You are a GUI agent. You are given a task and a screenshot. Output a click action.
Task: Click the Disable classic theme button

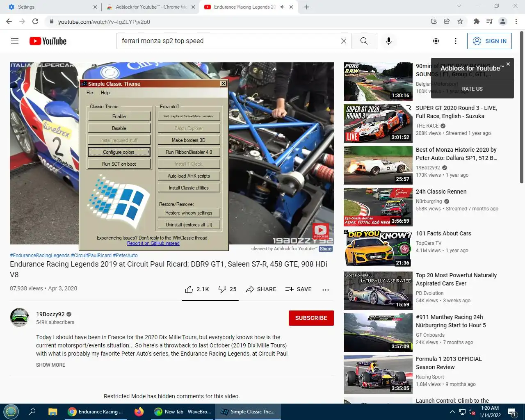click(x=119, y=128)
